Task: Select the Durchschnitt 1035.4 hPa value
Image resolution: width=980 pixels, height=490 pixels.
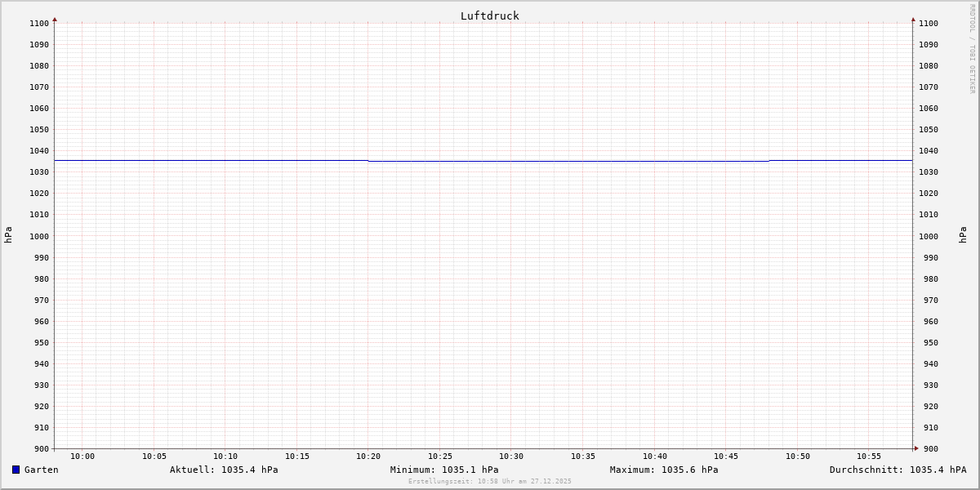Action: pyautogui.click(x=898, y=470)
